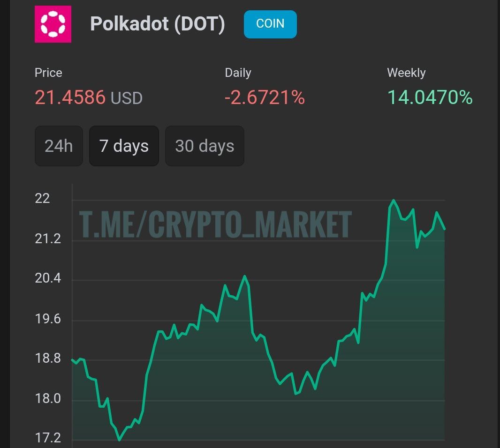Viewport: 500px width, 448px height.
Task: Switch to the 24h chart tab
Action: click(59, 146)
